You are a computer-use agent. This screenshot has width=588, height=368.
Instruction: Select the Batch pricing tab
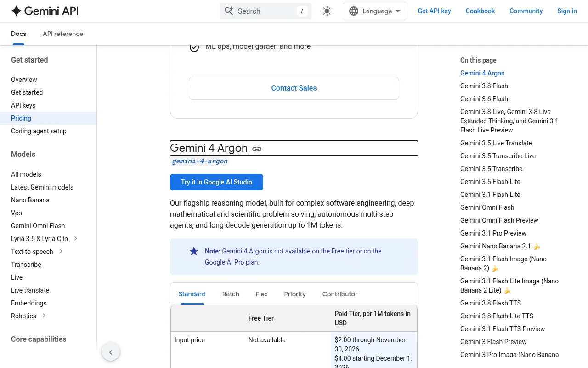pyautogui.click(x=231, y=294)
